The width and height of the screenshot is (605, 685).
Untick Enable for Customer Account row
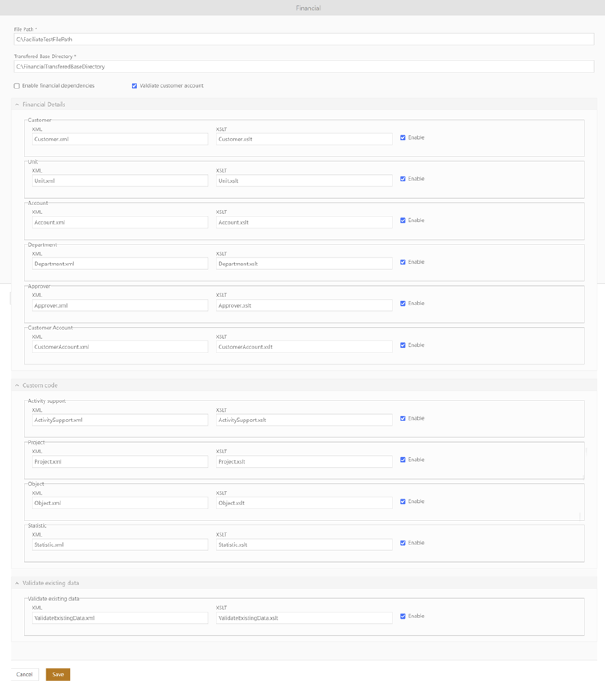click(403, 345)
